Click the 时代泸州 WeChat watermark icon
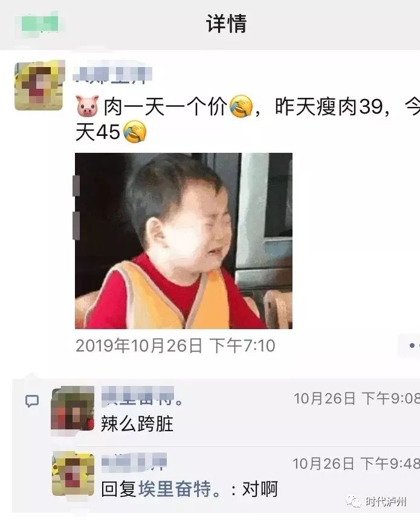Image resolution: width=420 pixels, height=520 pixels. pos(354,501)
